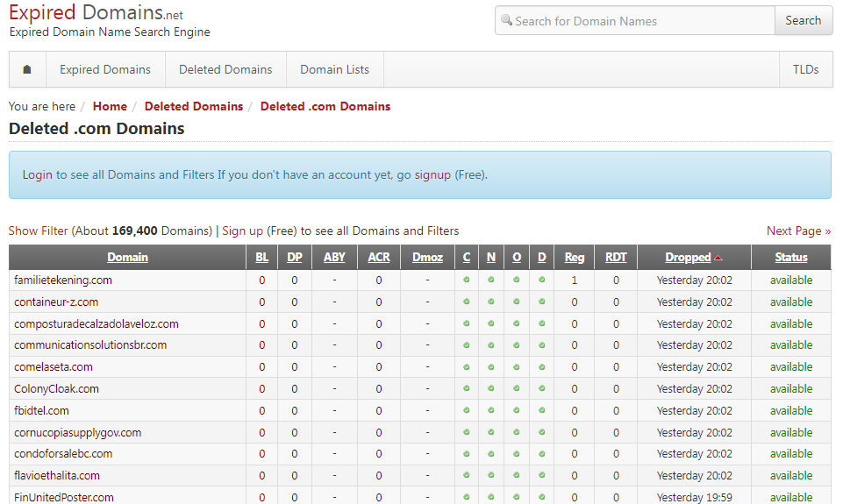The height and width of the screenshot is (504, 843).
Task: Click green O status dot for condoforsalebc.com
Action: pyautogui.click(x=517, y=453)
